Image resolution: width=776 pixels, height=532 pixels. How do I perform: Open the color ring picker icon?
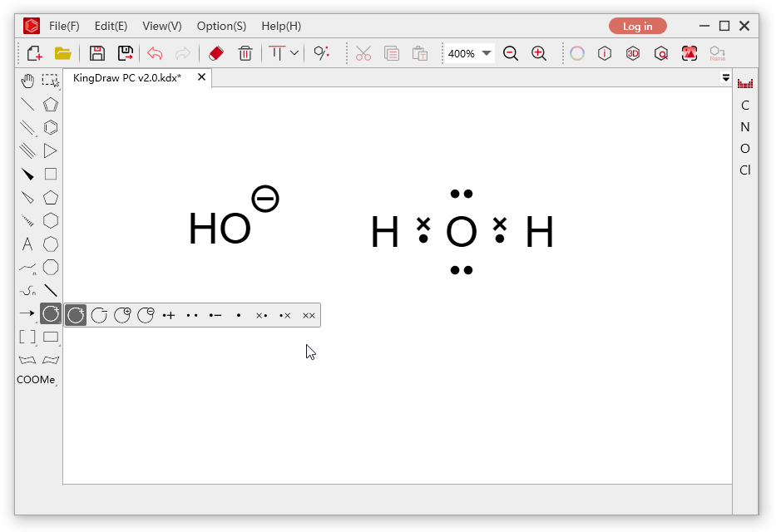pyautogui.click(x=577, y=53)
